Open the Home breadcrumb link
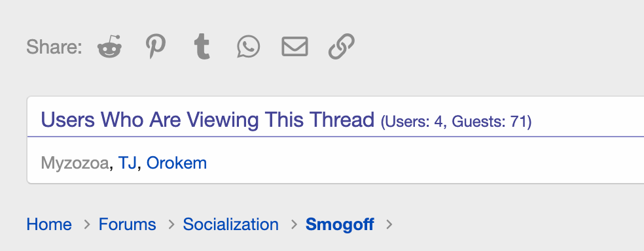This screenshot has width=644, height=251. (x=49, y=224)
